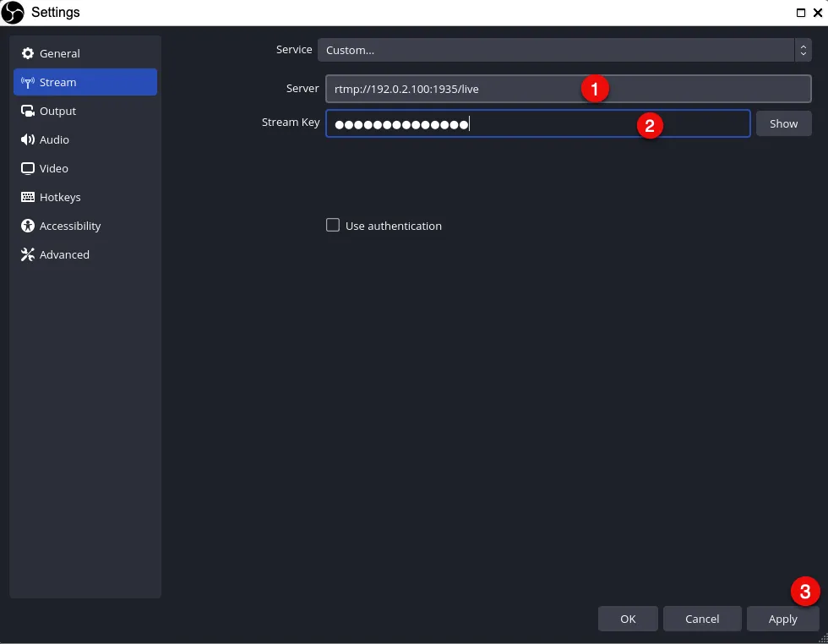Click the Advanced tools icon
This screenshot has width=828, height=644.
point(27,254)
